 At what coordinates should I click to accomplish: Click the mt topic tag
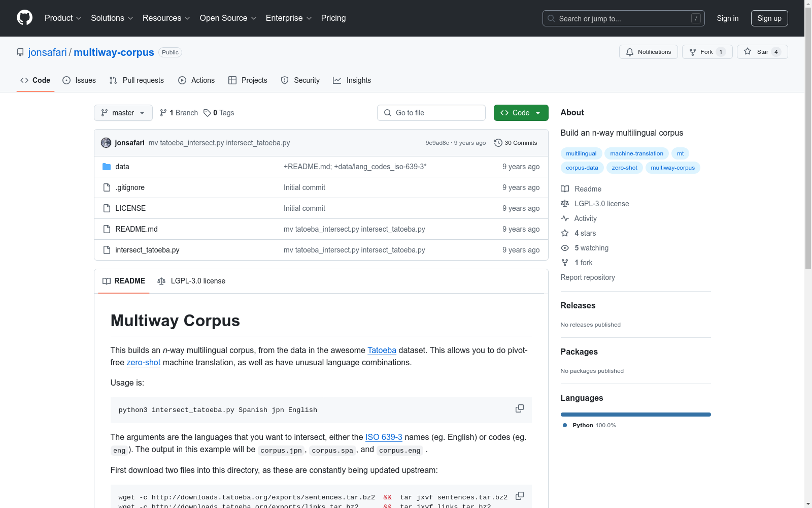pos(680,153)
